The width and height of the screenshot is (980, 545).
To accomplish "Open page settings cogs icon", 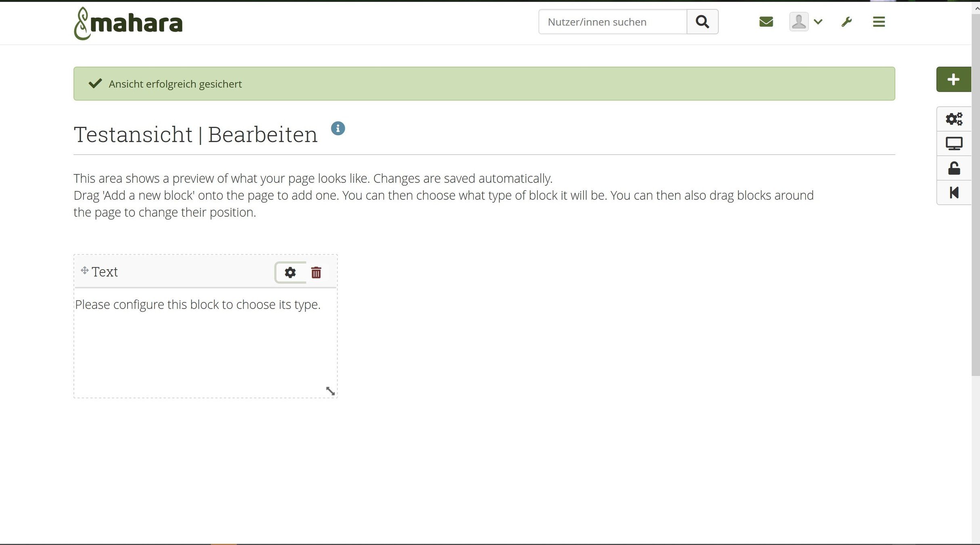I will 954,119.
